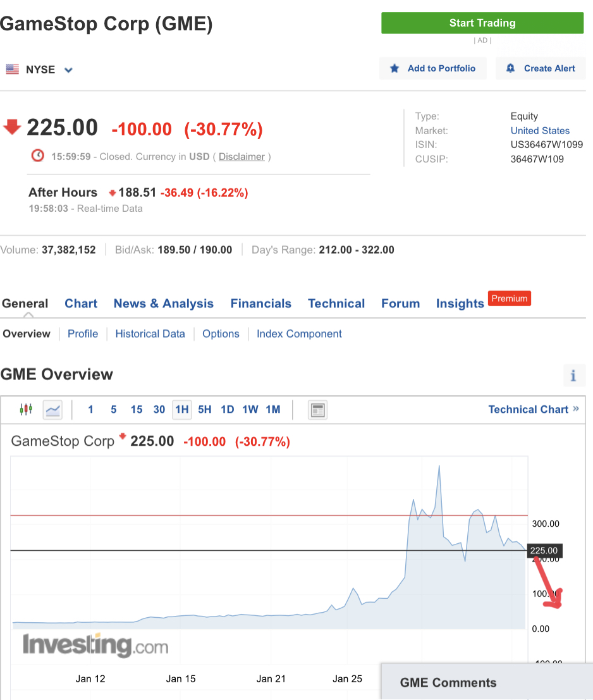593x700 pixels.
Task: Set chart interval to 30 minutes
Action: 159,409
